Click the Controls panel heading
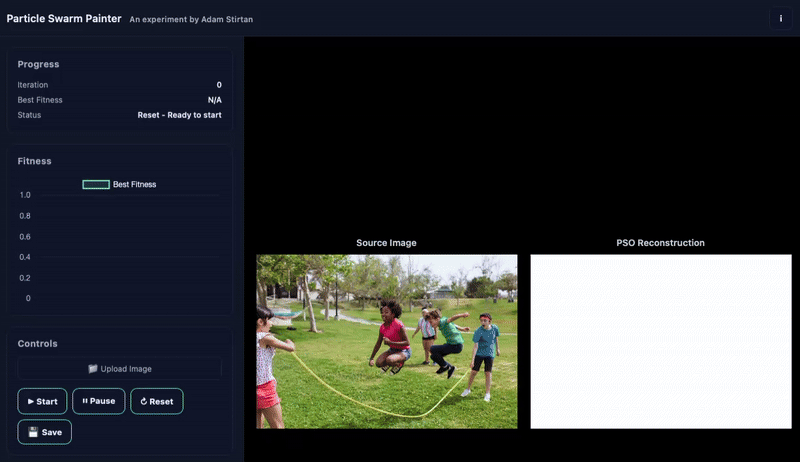800x462 pixels. coord(37,344)
